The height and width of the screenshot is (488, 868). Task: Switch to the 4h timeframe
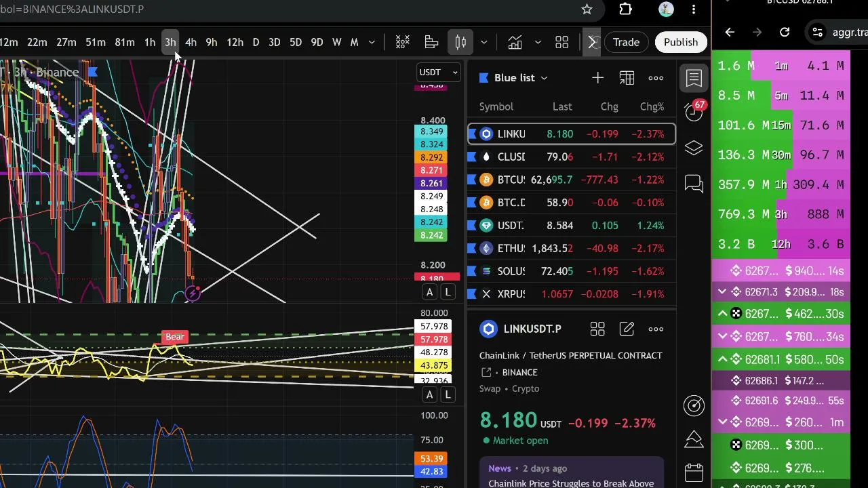[191, 42]
